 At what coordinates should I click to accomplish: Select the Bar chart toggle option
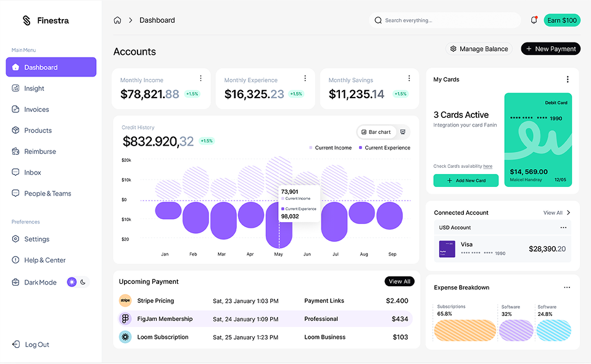tap(376, 132)
